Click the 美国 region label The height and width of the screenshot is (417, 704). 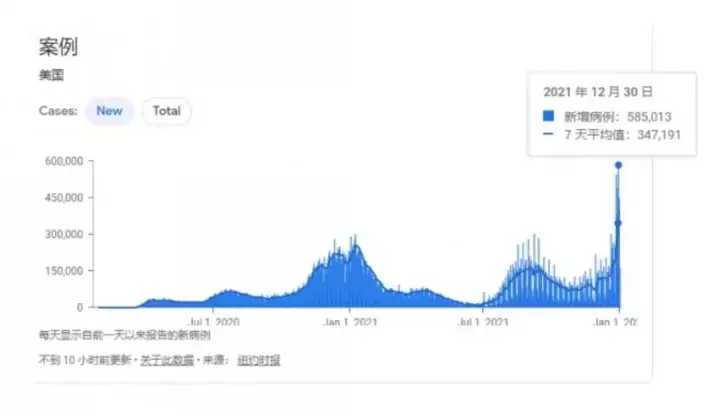coord(50,75)
